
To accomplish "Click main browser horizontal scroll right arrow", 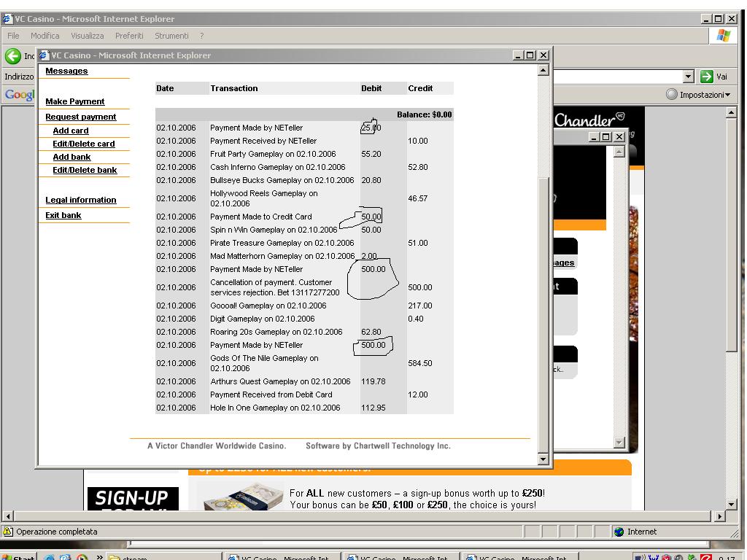I will pyautogui.click(x=719, y=516).
